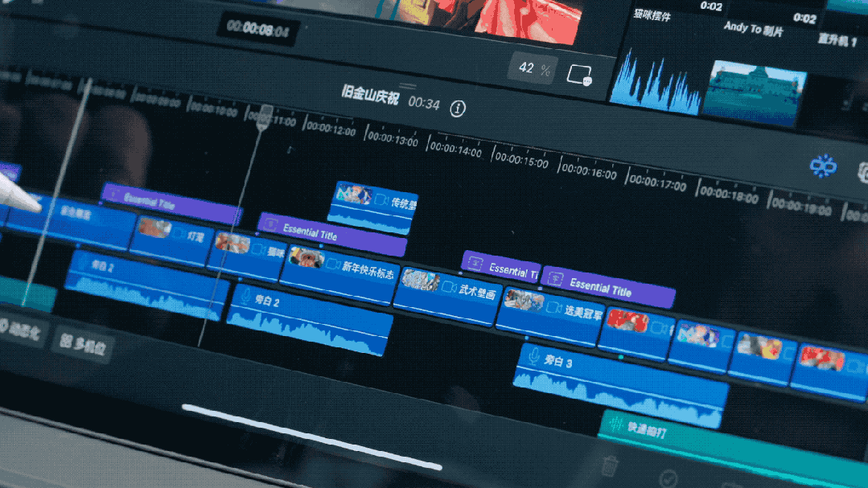Viewport: 868px width, 488px height.
Task: Click the playhead handle on the timeline ruler
Action: tap(265, 117)
